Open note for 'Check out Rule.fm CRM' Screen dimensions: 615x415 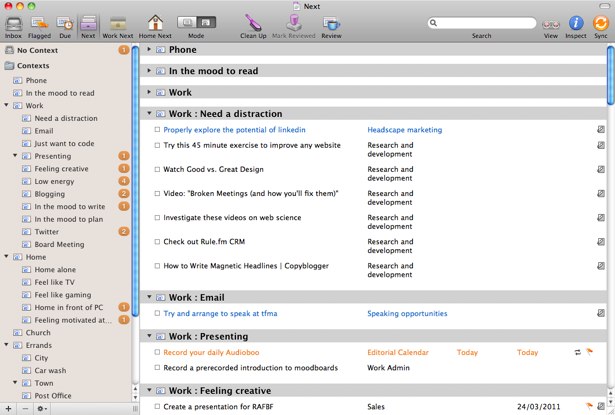click(600, 242)
